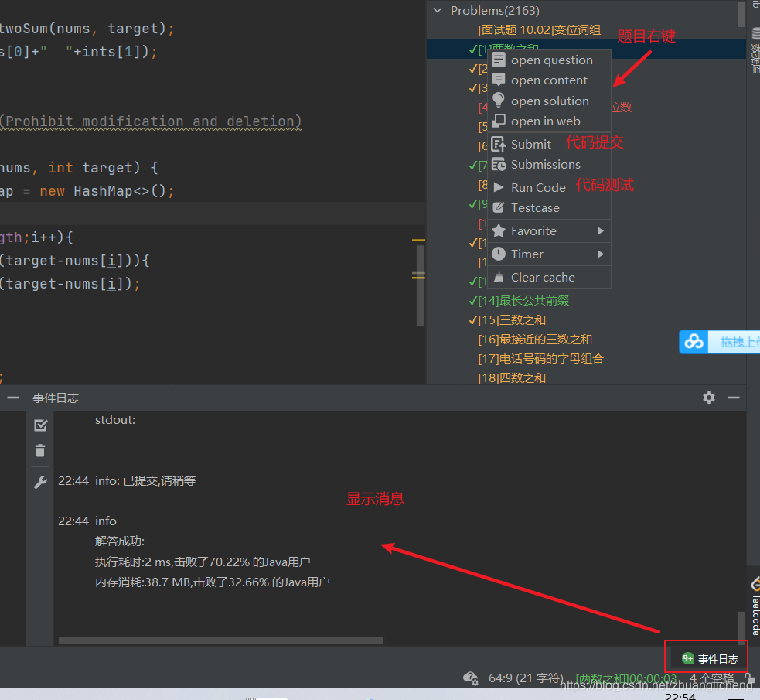Image resolution: width=760 pixels, height=700 pixels.
Task: Choose open in web menu entry
Action: pyautogui.click(x=549, y=121)
